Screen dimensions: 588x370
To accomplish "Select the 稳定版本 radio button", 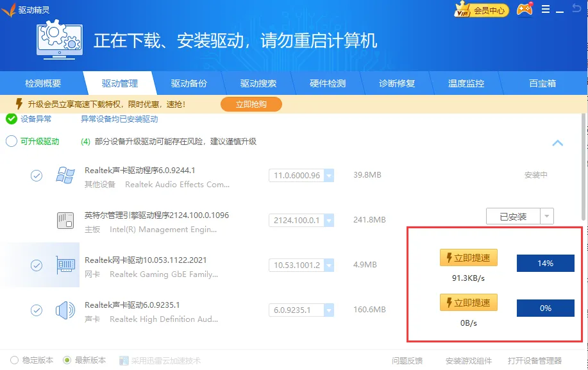I will click(14, 360).
